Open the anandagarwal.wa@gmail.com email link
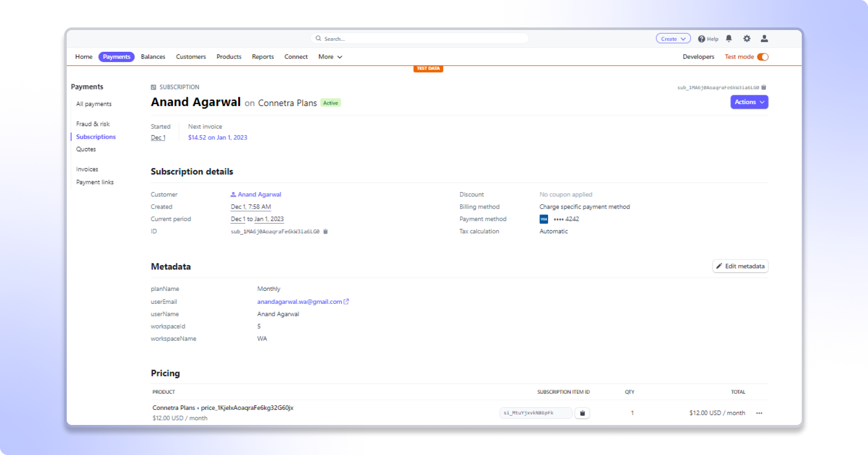This screenshot has height=455, width=868. click(300, 302)
